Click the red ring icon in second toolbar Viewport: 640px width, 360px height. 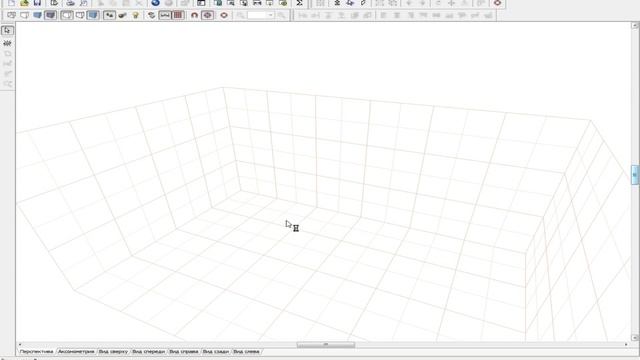(224, 15)
